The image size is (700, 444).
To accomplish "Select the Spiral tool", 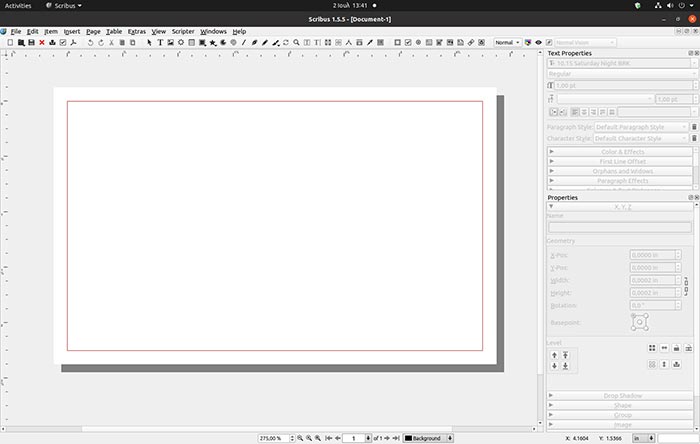I will click(233, 42).
